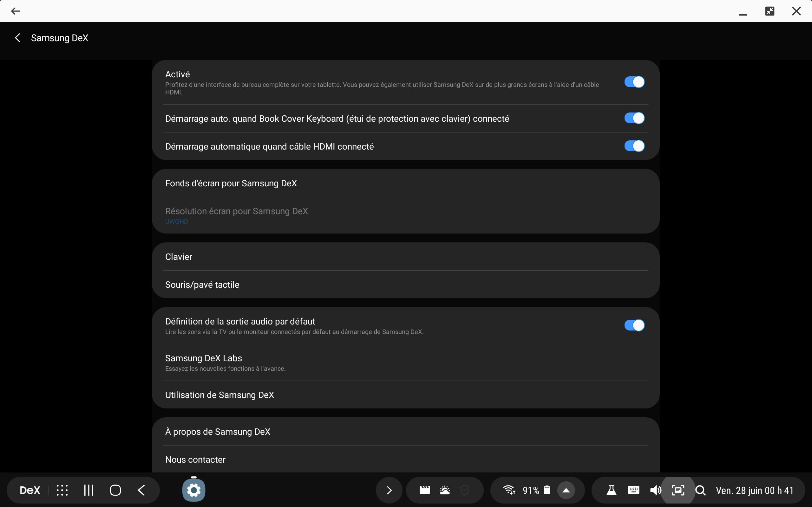Image resolution: width=812 pixels, height=507 pixels.
Task: Toggle automatic start on HDMI cable
Action: tap(634, 146)
